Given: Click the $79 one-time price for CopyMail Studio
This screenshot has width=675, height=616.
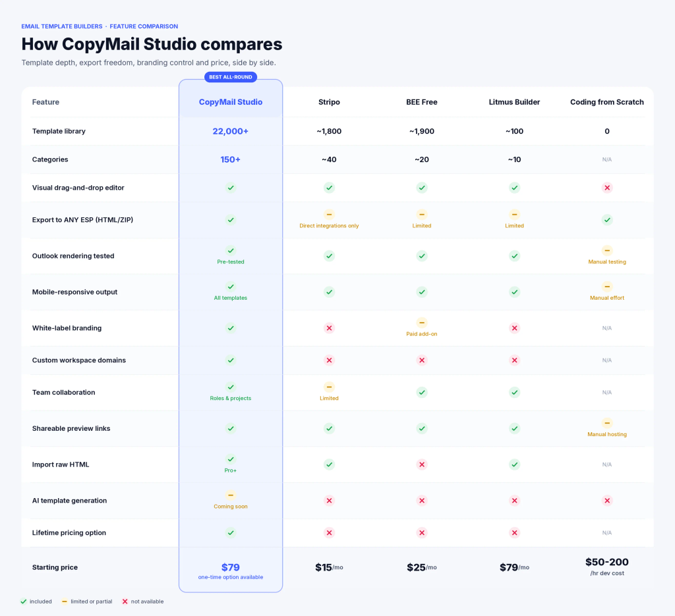Looking at the screenshot, I should (x=231, y=567).
